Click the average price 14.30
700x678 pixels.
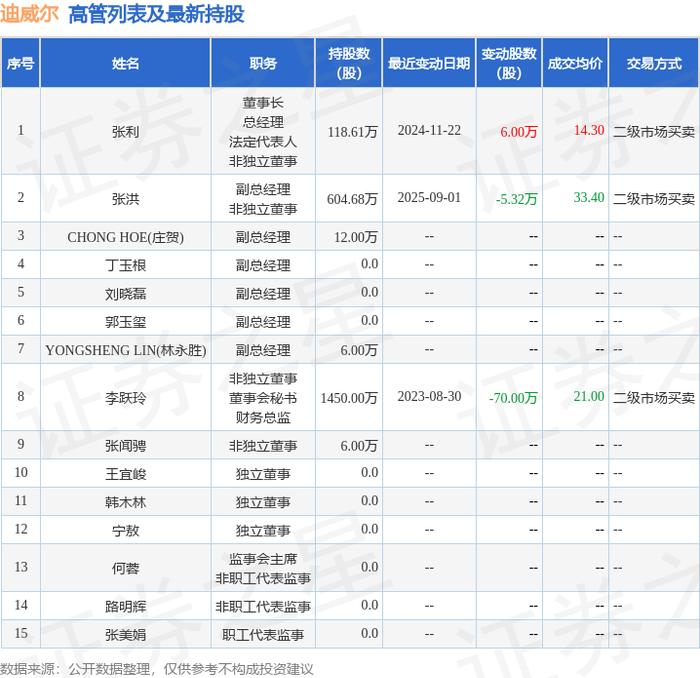point(589,130)
